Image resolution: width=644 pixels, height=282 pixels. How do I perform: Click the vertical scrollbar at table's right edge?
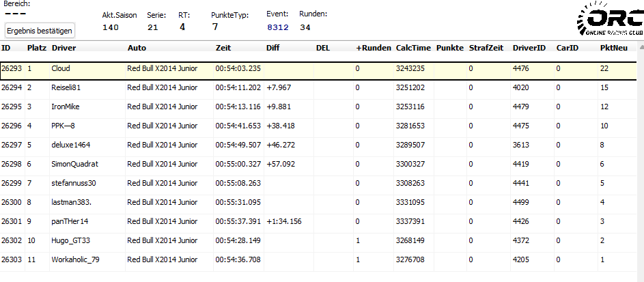[640, 157]
